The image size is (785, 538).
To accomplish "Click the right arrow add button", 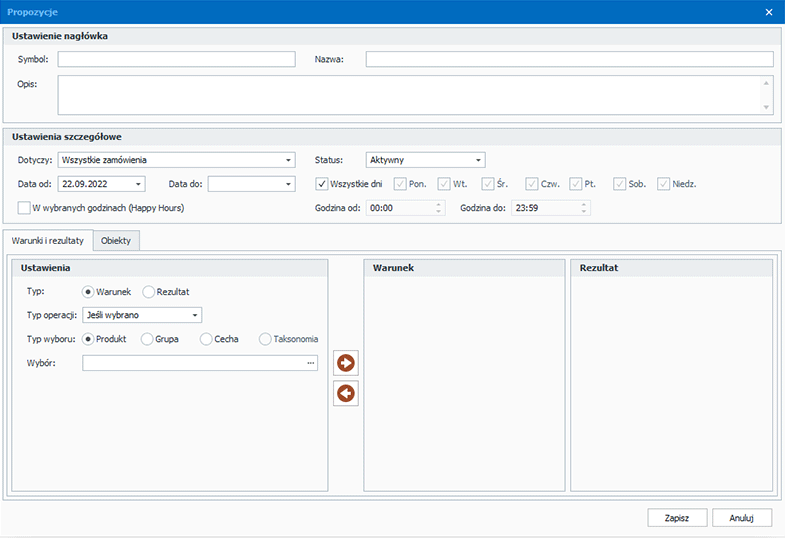I will [346, 363].
